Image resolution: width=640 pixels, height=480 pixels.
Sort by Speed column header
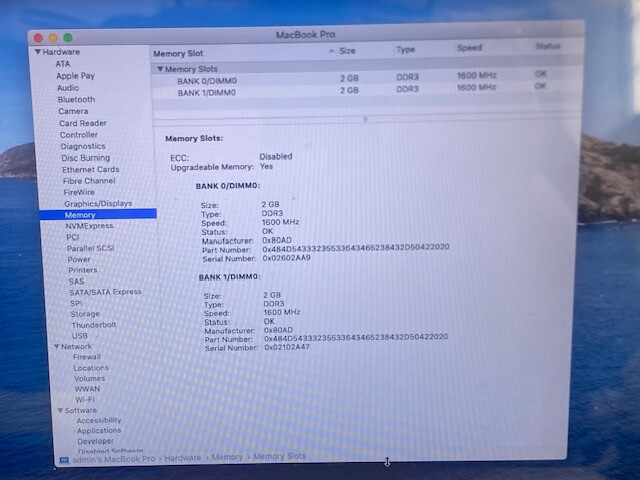469,48
